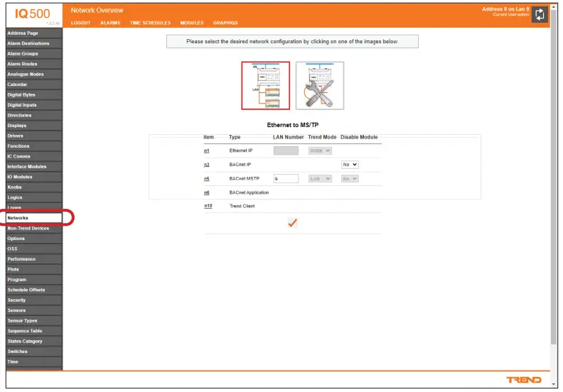
Task: Open Address Page in the sidebar
Action: click(x=34, y=33)
